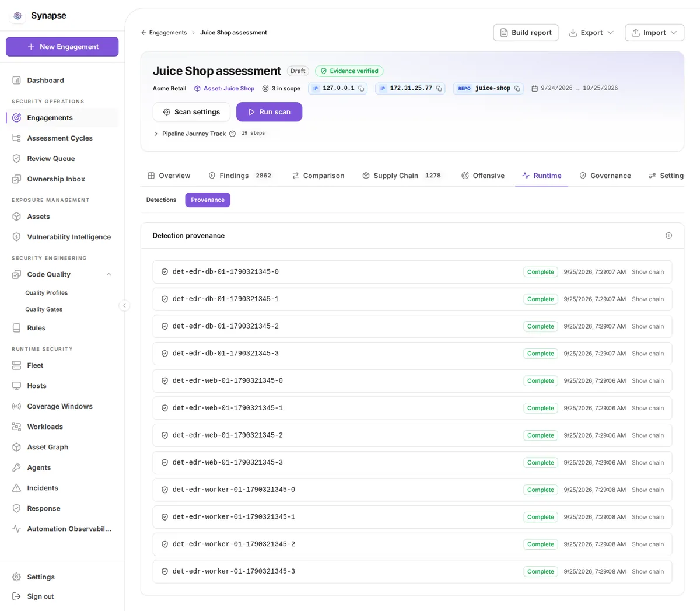
Task: Select row det-edr-web-01-1790321345-1
Action: (412, 409)
